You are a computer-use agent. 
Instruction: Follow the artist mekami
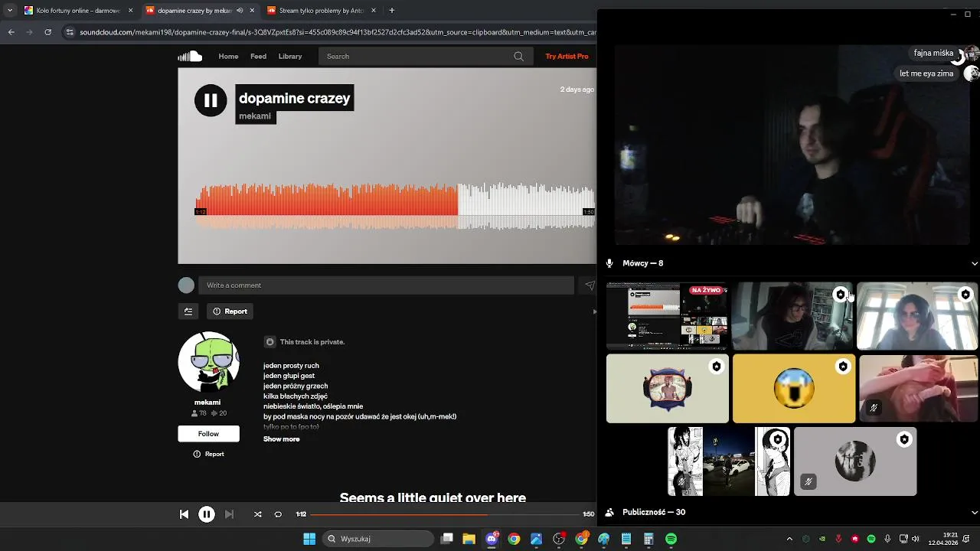(x=208, y=434)
